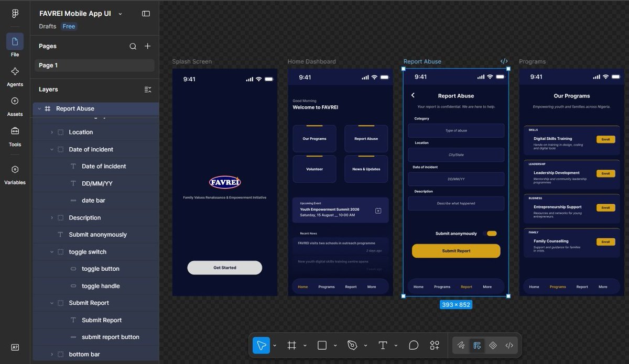The image size is (629, 364).
Task: Open the Variables sidebar icon
Action: 15,169
